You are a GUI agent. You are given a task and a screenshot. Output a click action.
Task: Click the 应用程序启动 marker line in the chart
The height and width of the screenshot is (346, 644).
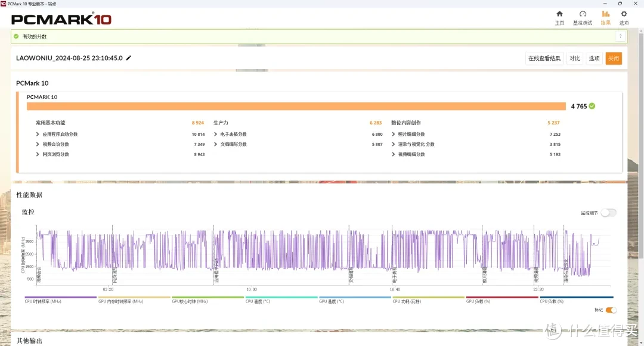click(x=213, y=254)
